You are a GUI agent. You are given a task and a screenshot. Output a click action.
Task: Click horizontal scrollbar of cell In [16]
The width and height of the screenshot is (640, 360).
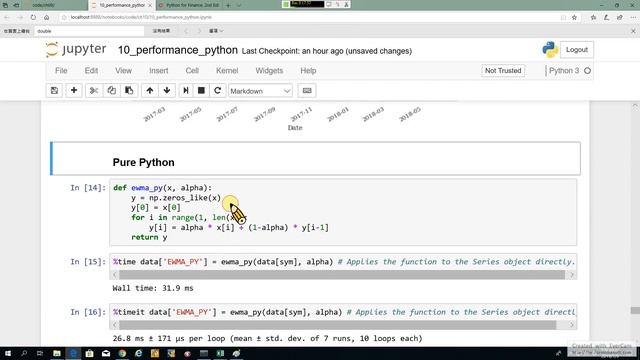click(338, 325)
